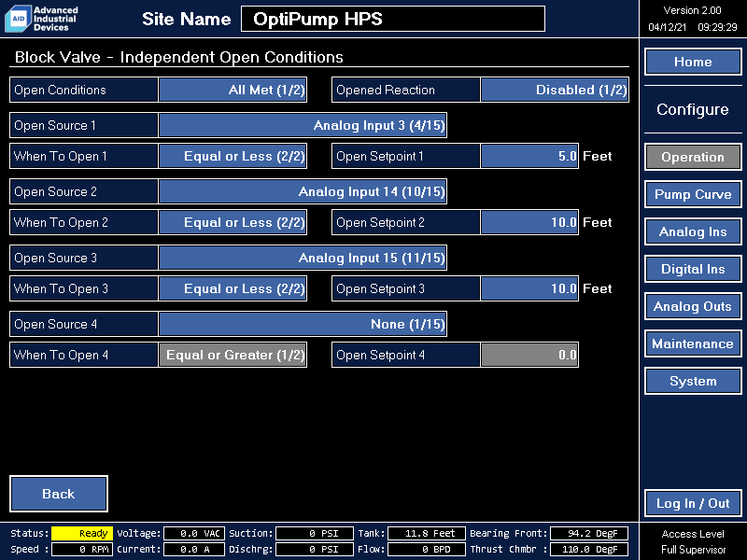Toggle Opened Reaction Disabled setting
This screenshot has height=560, width=747.
[555, 90]
